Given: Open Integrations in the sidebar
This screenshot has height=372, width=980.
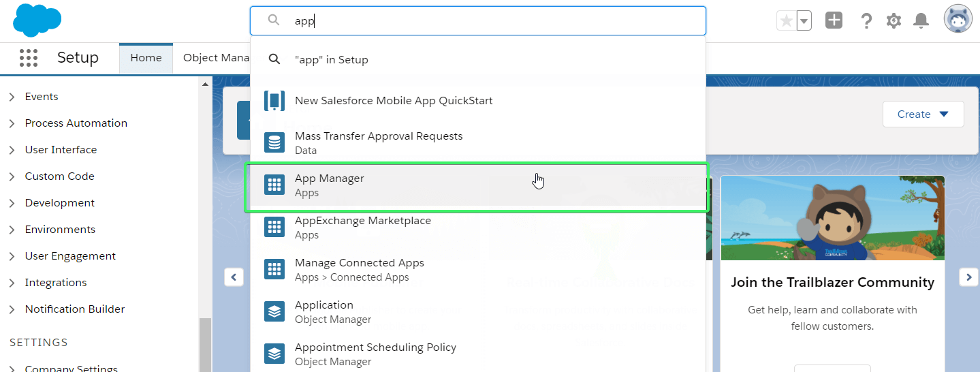Looking at the screenshot, I should [56, 283].
